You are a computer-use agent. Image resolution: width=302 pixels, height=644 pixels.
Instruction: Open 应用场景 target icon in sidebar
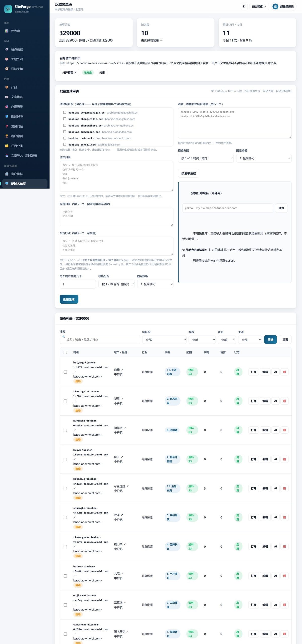pyautogui.click(x=7, y=107)
